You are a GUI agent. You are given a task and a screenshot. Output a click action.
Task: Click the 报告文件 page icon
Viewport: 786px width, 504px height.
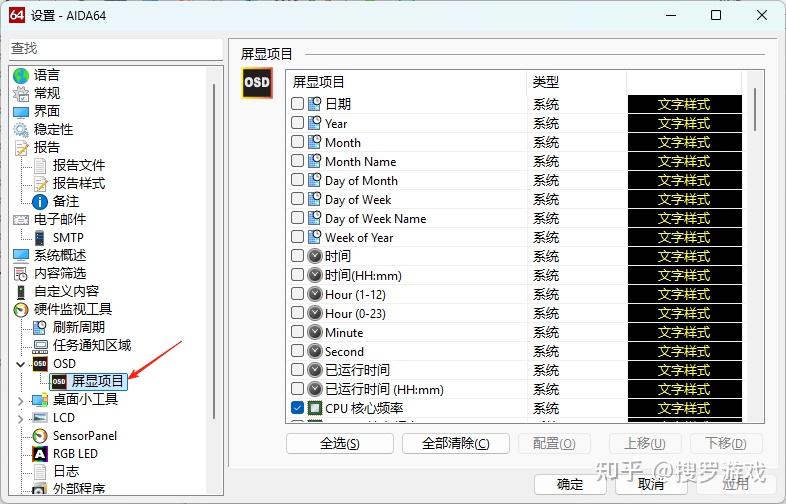click(x=40, y=165)
